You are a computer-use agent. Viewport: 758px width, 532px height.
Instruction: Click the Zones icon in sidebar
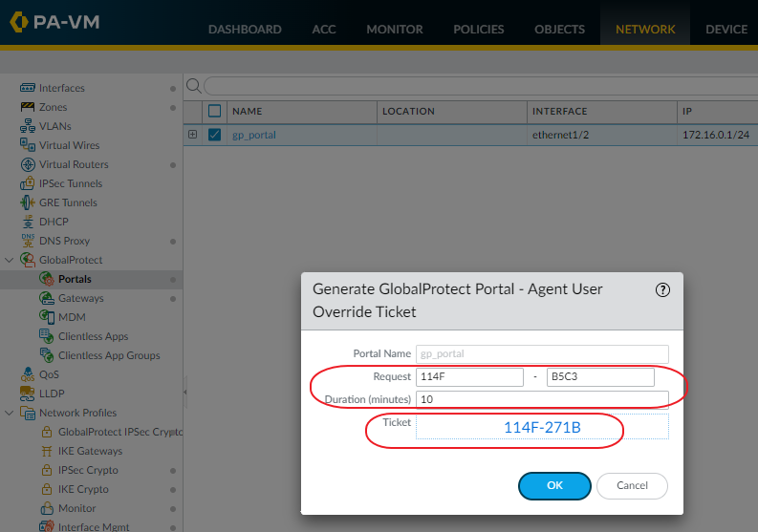pos(28,107)
